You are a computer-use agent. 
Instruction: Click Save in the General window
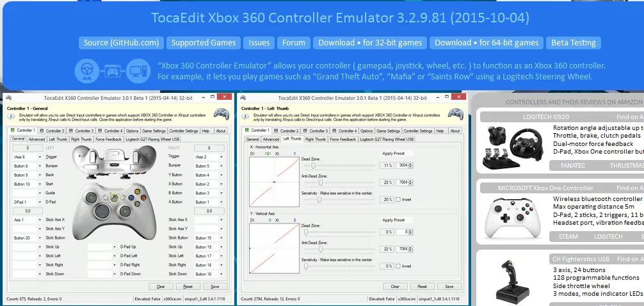(214, 286)
